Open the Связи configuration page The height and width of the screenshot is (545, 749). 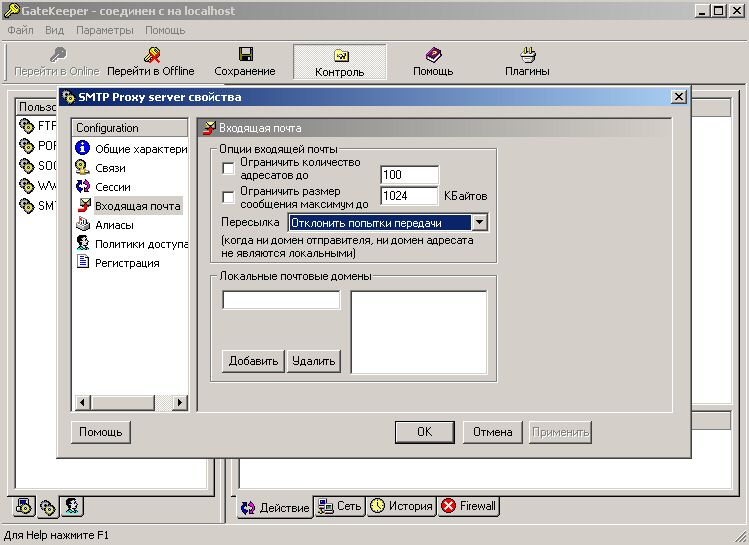pos(110,168)
